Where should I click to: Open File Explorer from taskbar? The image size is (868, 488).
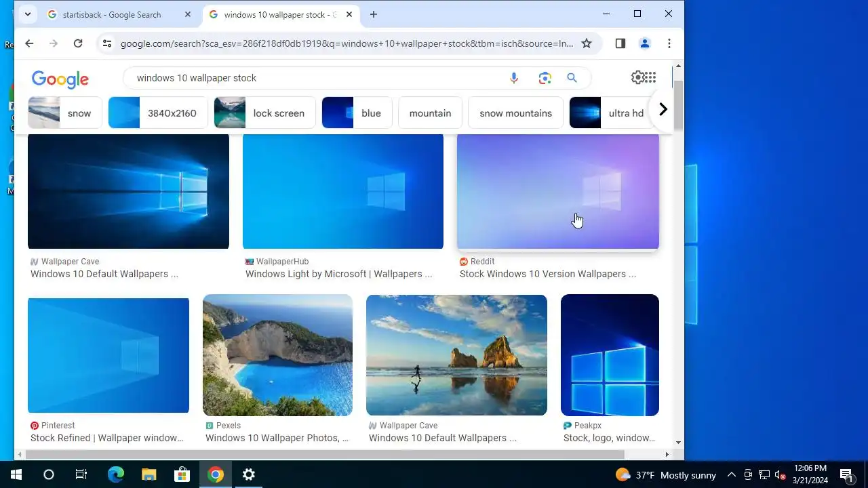pyautogui.click(x=149, y=474)
